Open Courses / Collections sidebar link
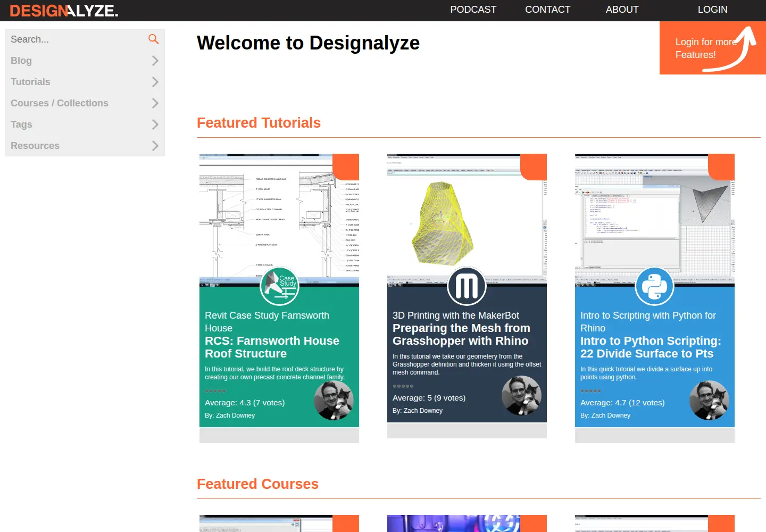This screenshot has width=766, height=532. pyautogui.click(x=60, y=103)
